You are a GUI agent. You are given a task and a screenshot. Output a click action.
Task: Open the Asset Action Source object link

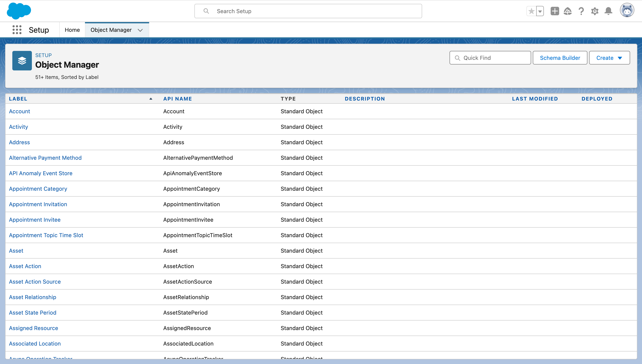(x=35, y=282)
